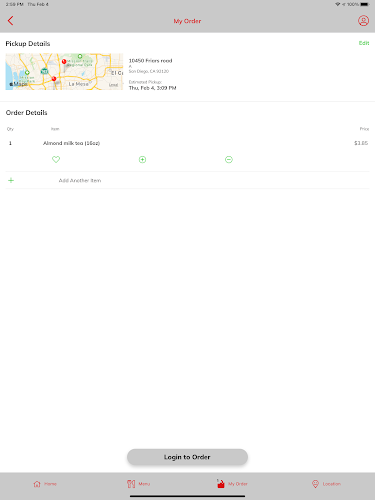Switch to the Home tab
Image resolution: width=375 pixels, height=500 pixels.
coord(45,484)
